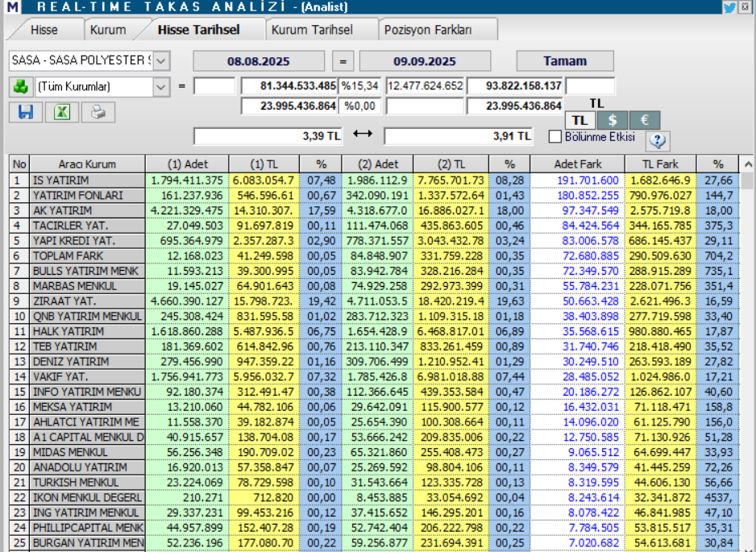
Task: Open the SASA POLYESTER stock dropdown
Action: [x=161, y=61]
